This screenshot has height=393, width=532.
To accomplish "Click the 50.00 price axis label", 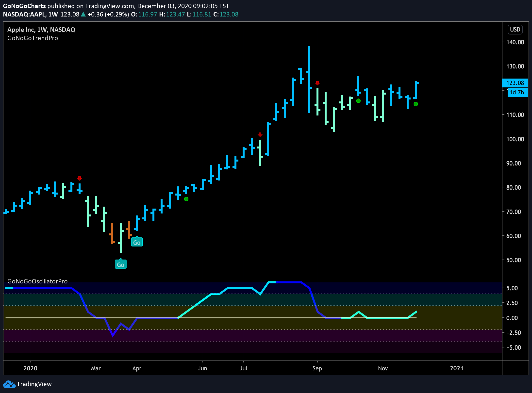I will [x=514, y=260].
